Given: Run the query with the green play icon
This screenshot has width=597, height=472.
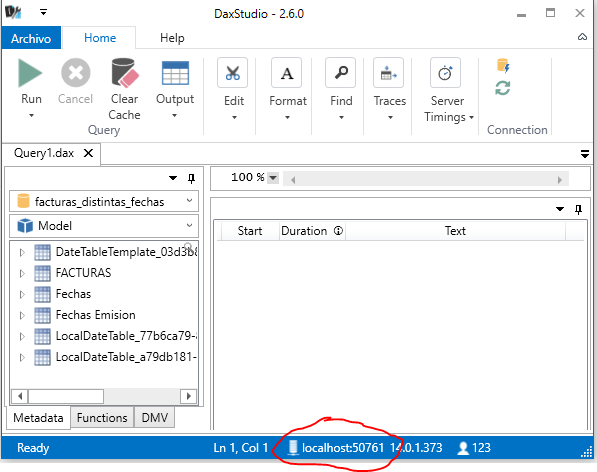Looking at the screenshot, I should (30, 73).
